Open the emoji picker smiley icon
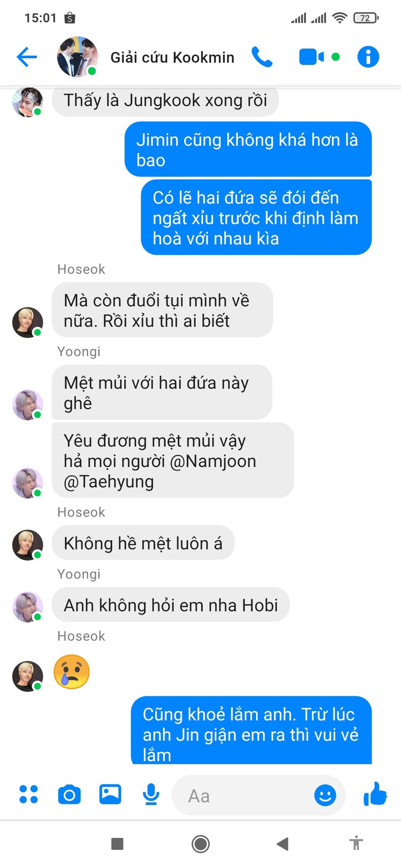This screenshot has width=401, height=868. click(x=325, y=795)
